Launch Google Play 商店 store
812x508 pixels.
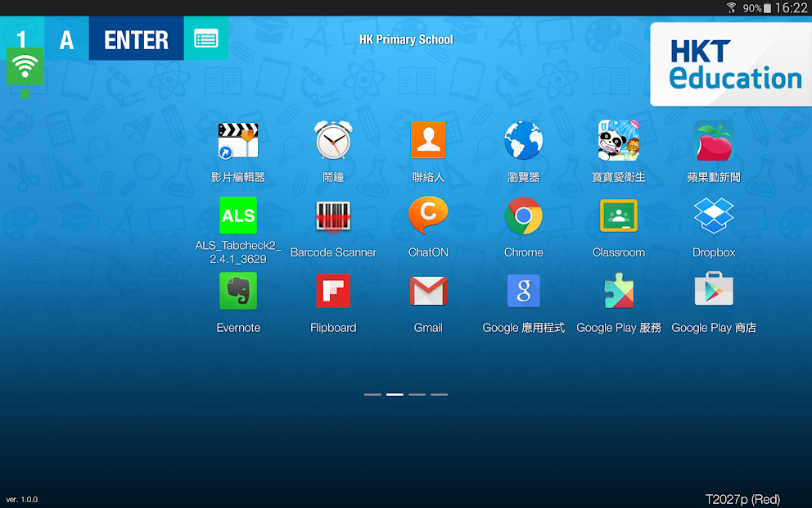coord(714,289)
